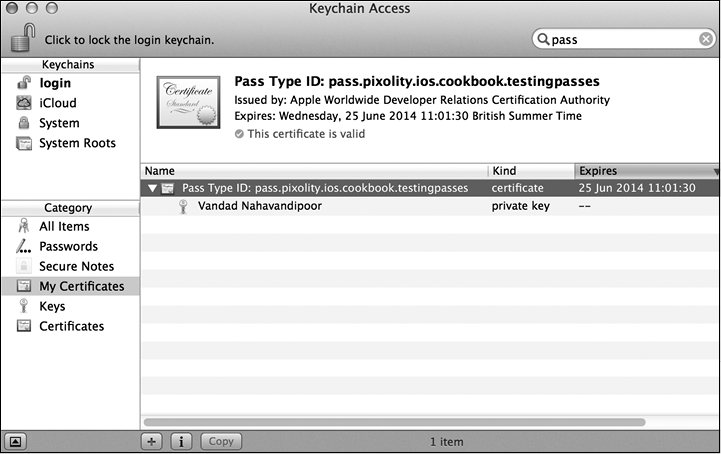Show the Passwords category
This screenshot has width=721, height=454.
(x=68, y=247)
